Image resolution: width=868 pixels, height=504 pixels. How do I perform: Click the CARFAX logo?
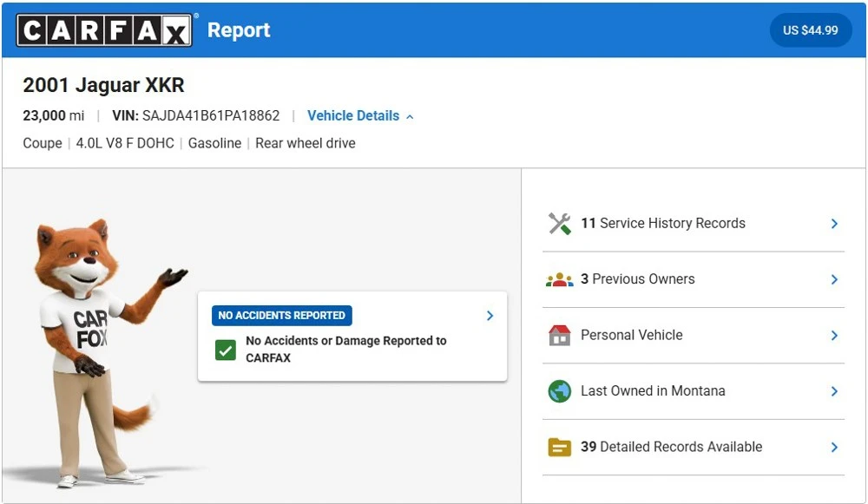pyautogui.click(x=104, y=29)
